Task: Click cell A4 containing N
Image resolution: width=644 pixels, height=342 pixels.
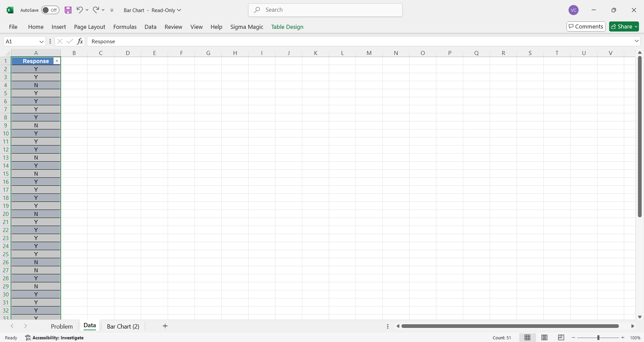Action: point(36,85)
